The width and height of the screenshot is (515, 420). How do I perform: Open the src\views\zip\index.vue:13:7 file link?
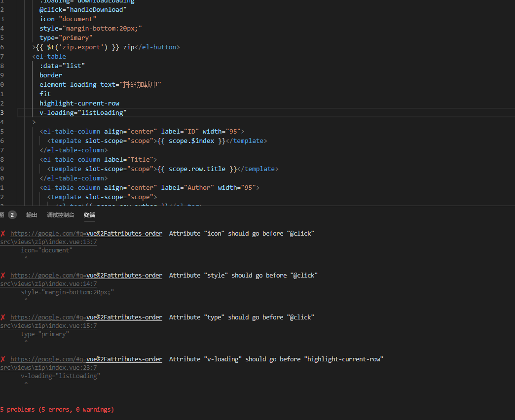[x=48, y=242]
